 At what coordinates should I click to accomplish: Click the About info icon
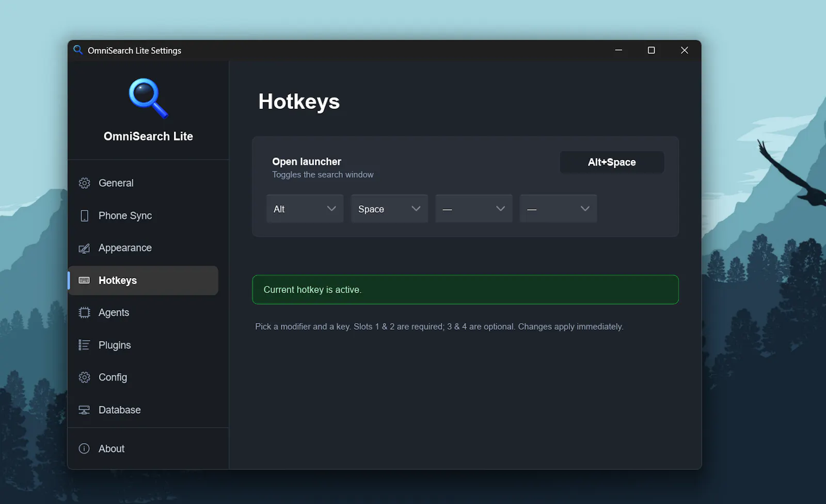[84, 449]
